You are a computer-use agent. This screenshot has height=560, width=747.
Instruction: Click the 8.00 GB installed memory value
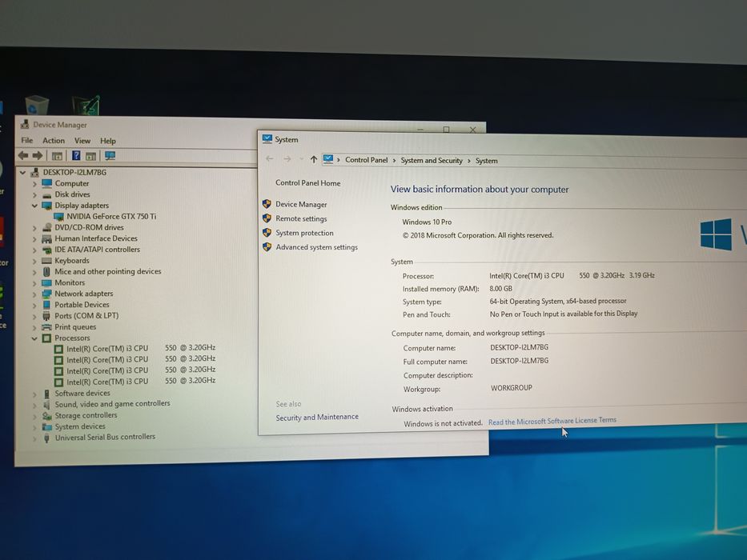(500, 289)
